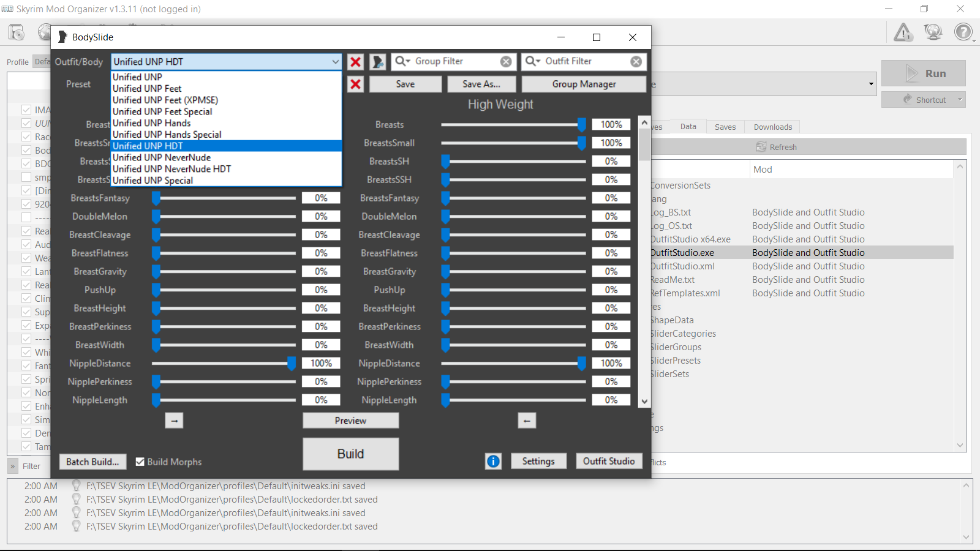980x551 pixels.
Task: Open the outfit in Outfit Studio via body icon
Action: [x=378, y=62]
